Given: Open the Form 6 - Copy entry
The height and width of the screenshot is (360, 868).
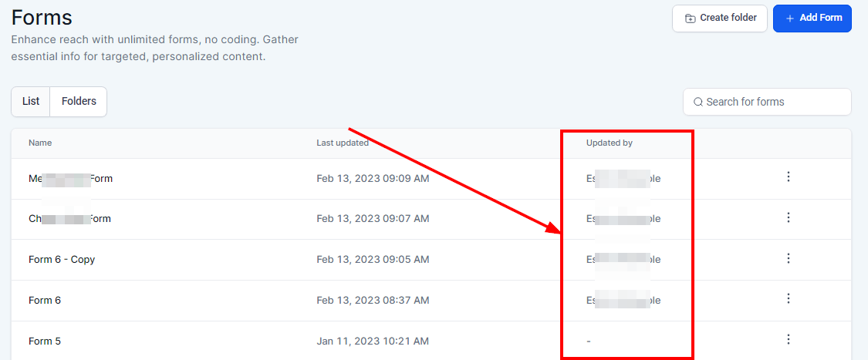Looking at the screenshot, I should 62,260.
